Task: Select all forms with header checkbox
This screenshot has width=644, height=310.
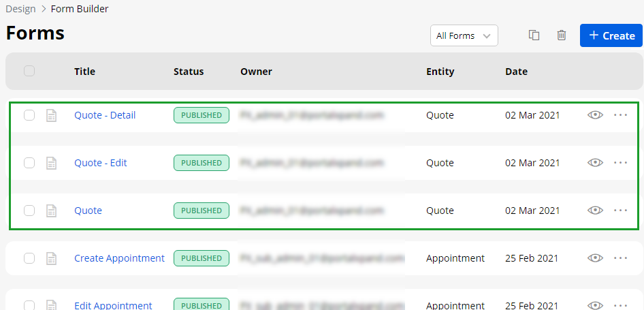Action: click(29, 71)
